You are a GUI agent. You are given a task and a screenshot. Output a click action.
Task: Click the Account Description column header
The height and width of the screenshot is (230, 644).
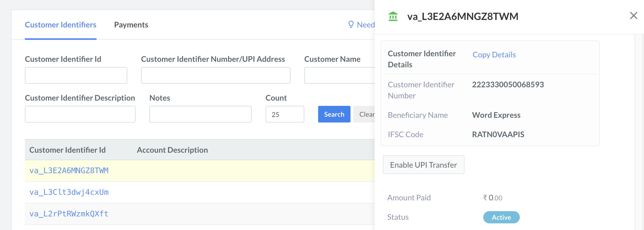point(172,150)
